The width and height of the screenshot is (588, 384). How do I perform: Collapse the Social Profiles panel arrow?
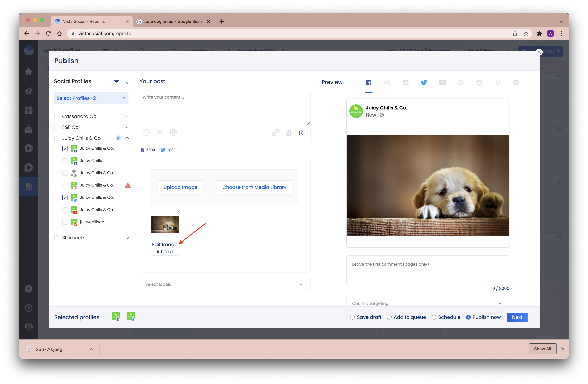(x=127, y=82)
